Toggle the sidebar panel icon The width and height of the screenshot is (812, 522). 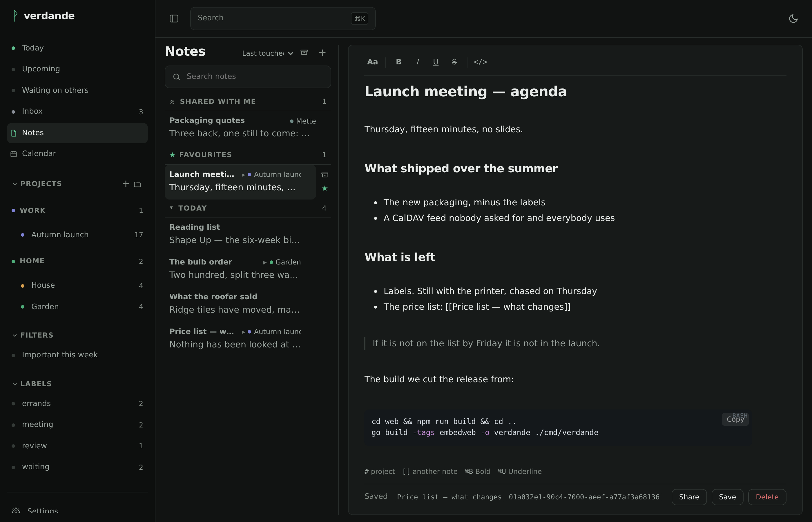(174, 19)
